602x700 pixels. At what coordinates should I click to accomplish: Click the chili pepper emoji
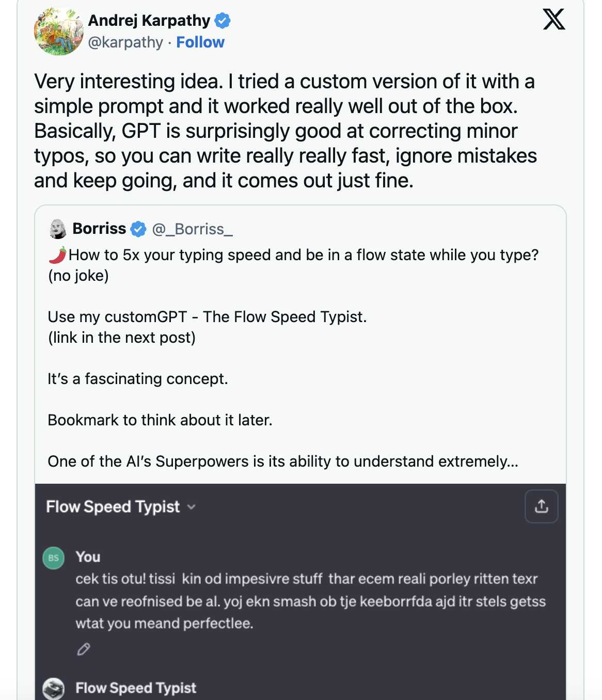pyautogui.click(x=58, y=255)
